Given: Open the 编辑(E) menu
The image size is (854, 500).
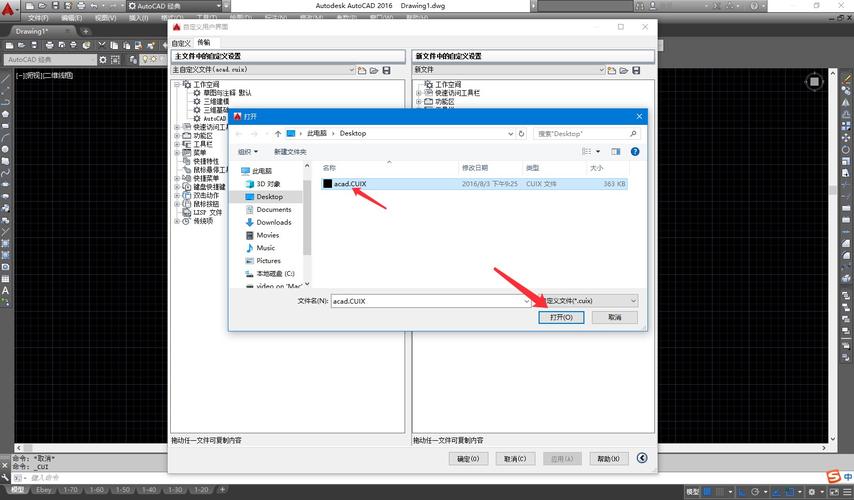Looking at the screenshot, I should point(71,18).
